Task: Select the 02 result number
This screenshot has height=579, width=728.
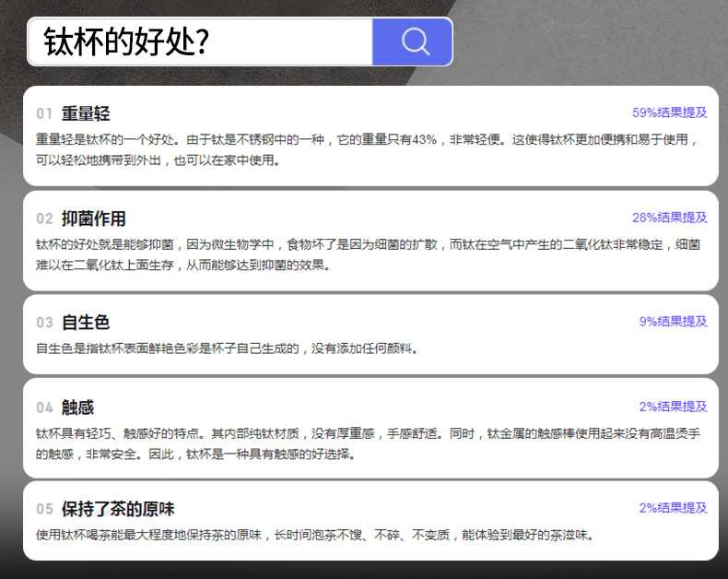Action: (44, 219)
